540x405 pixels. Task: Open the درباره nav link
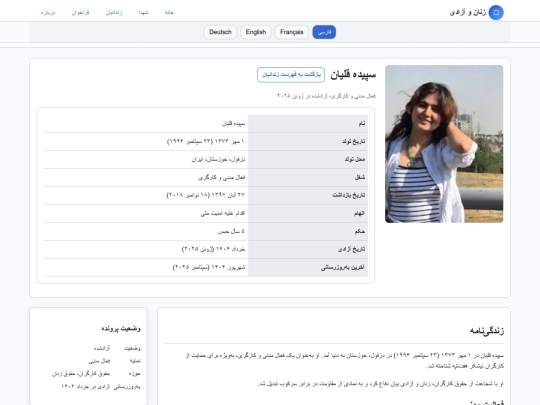(48, 12)
